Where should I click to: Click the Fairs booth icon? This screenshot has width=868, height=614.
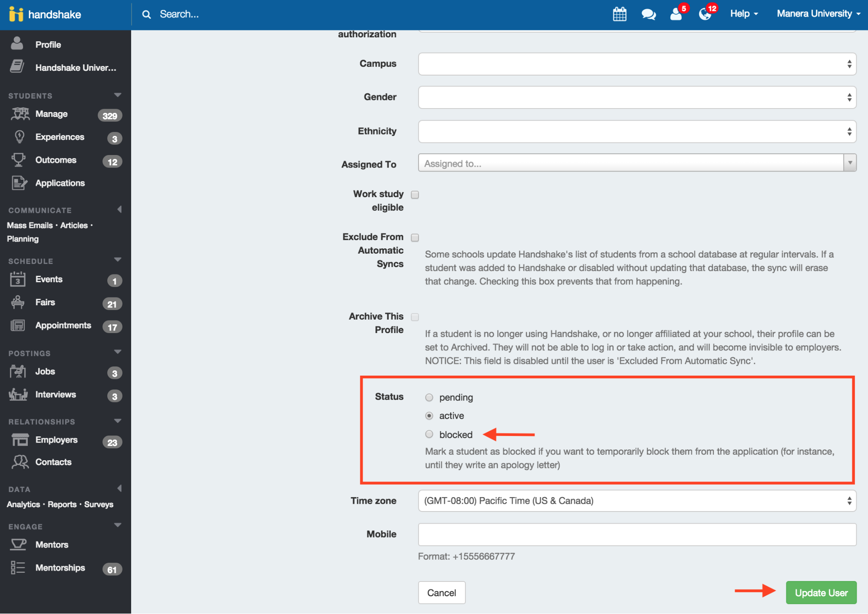click(18, 302)
